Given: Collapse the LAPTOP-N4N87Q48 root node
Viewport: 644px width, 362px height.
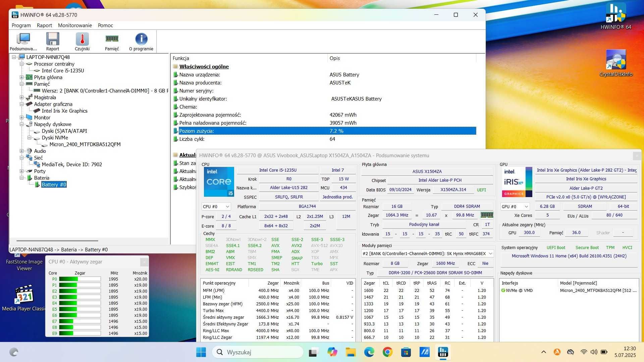Looking at the screenshot, I should pos(14,57).
